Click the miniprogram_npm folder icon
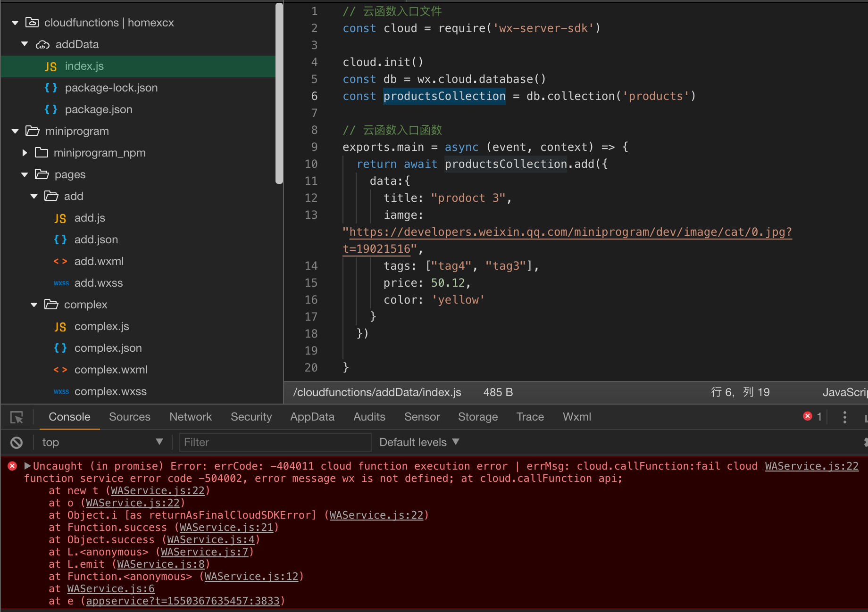Screen dimensions: 868x612 pos(42,152)
